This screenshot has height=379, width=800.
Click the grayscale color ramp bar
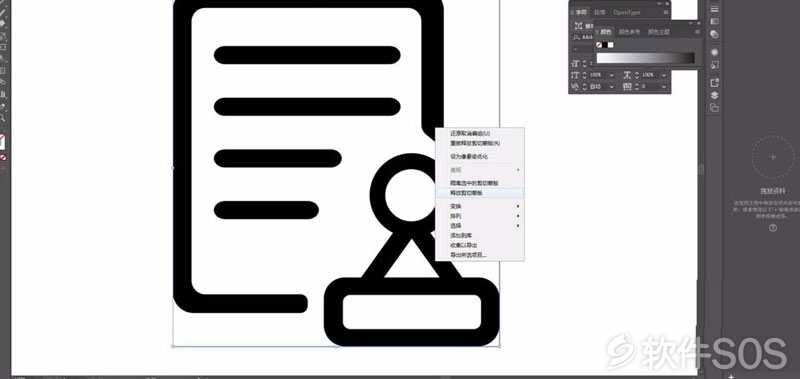[645, 58]
